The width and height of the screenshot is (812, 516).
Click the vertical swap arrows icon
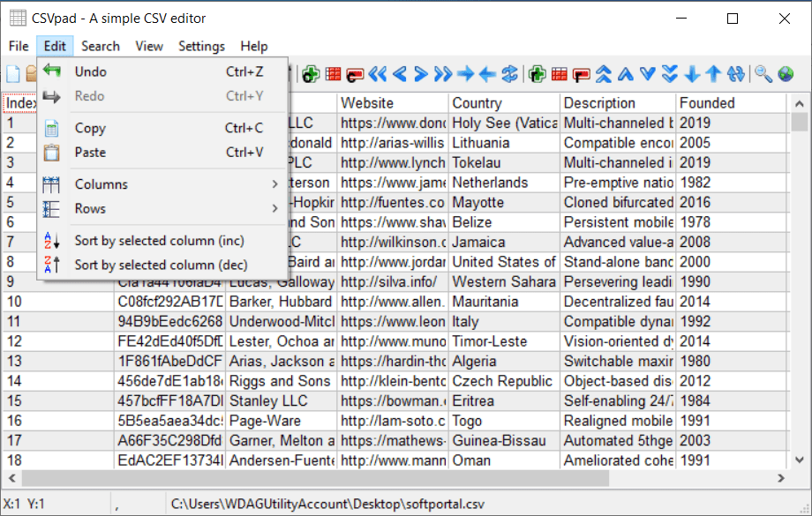[735, 74]
